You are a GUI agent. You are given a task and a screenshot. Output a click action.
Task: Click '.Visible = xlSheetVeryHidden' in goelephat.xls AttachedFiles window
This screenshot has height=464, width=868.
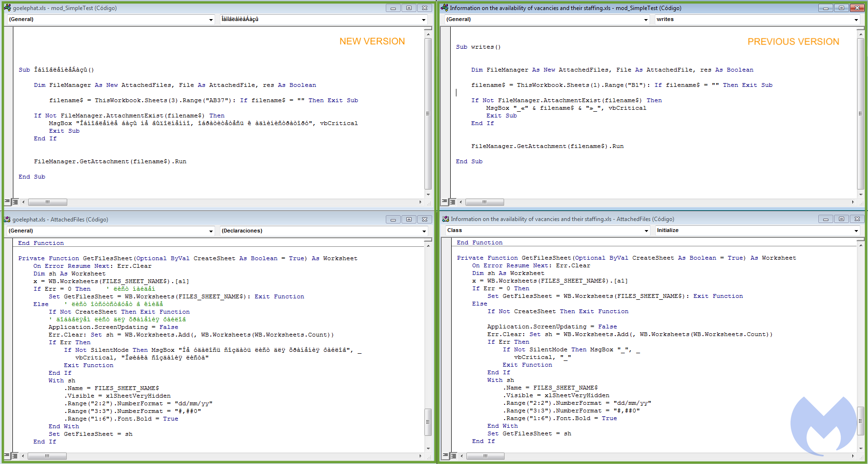tap(117, 396)
